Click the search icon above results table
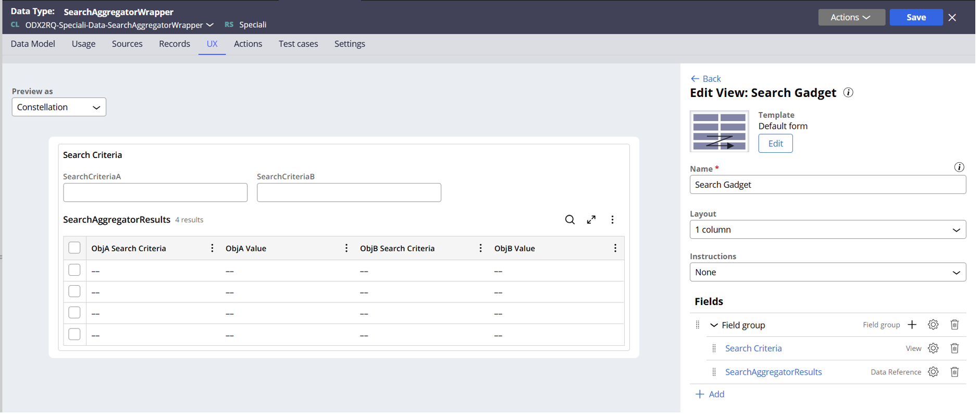This screenshot has width=980, height=414. tap(569, 220)
